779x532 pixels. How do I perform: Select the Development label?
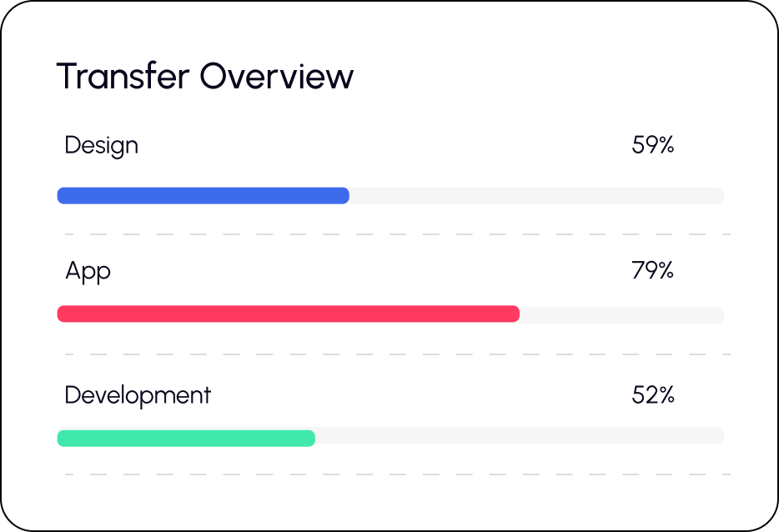(138, 395)
